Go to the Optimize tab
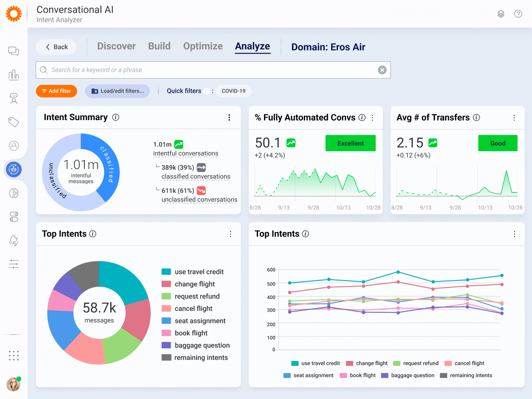The height and width of the screenshot is (399, 532). pyautogui.click(x=203, y=46)
